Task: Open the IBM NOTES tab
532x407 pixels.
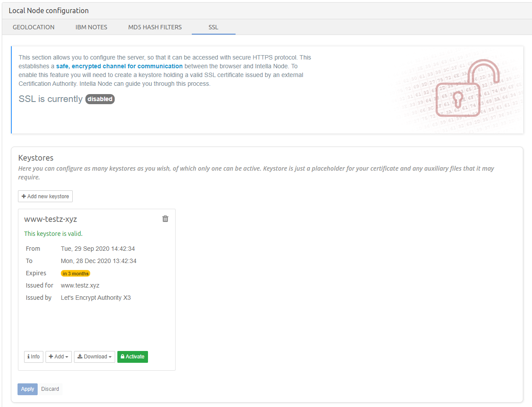Action: [91, 27]
